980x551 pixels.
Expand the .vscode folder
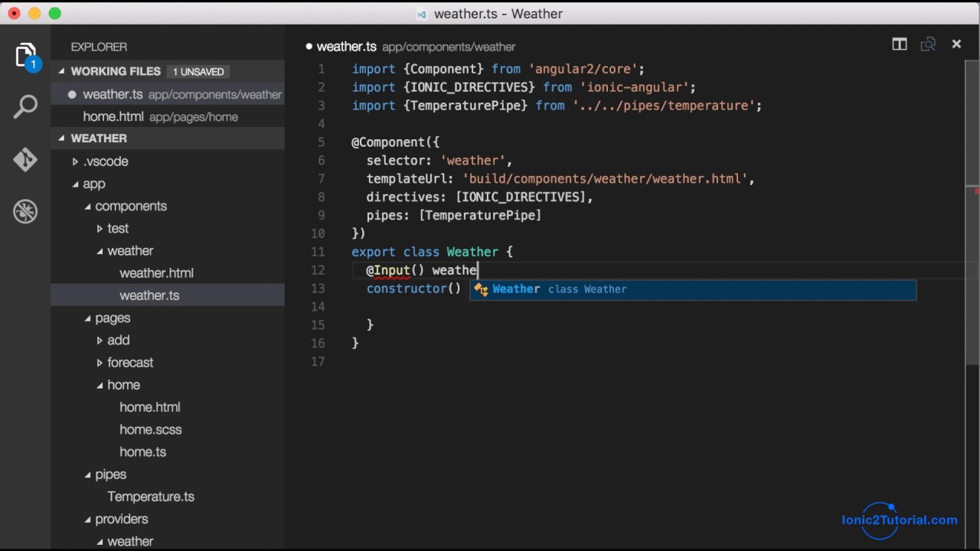pyautogui.click(x=75, y=161)
